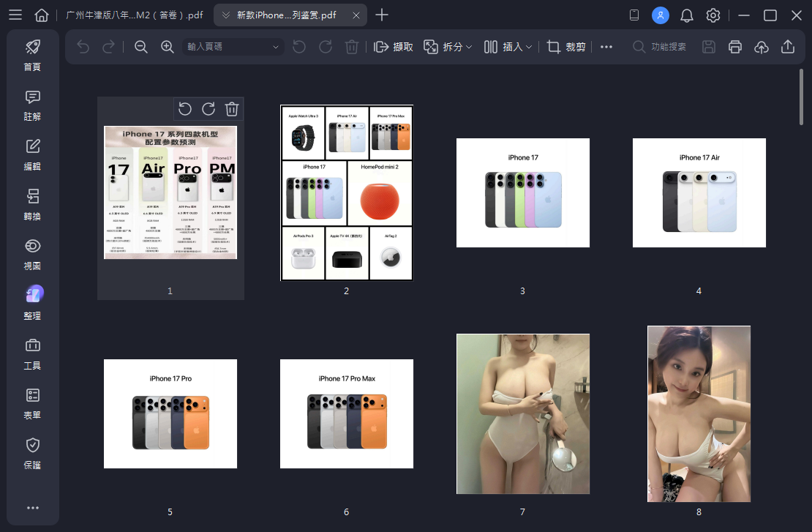This screenshot has height=532, width=812.
Task: Open the page number dropdown arrow
Action: point(276,47)
